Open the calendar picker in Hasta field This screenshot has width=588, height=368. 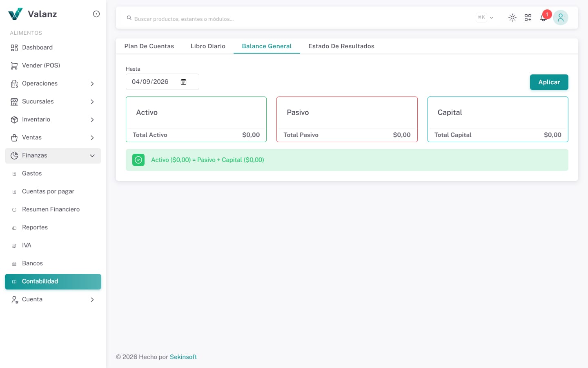point(184,82)
